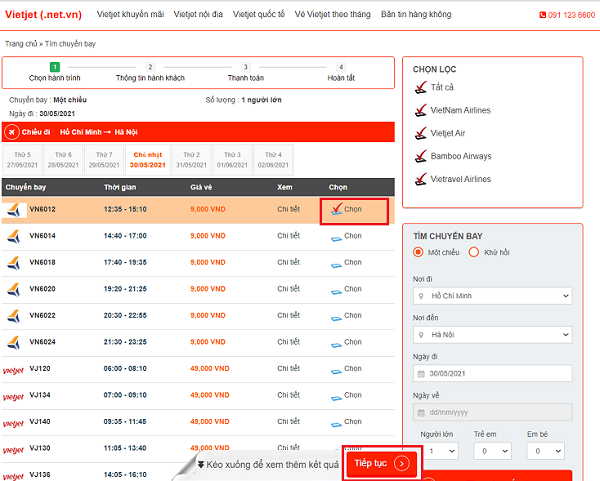The width and height of the screenshot is (600, 481).
Task: Click the phone icon beside 091 123 6600
Action: 543,15
